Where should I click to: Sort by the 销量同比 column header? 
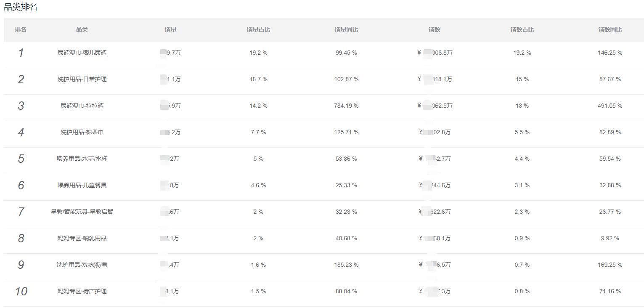[346, 29]
